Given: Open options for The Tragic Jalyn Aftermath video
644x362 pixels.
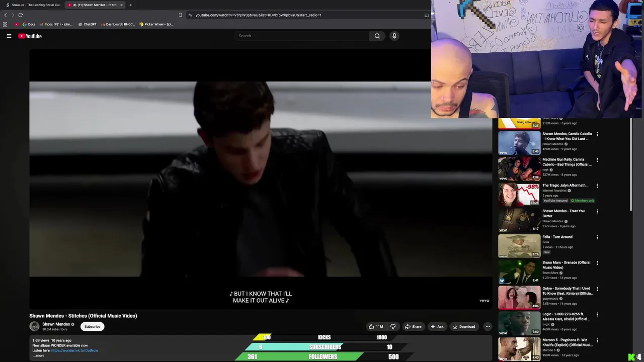Looking at the screenshot, I should (597, 186).
